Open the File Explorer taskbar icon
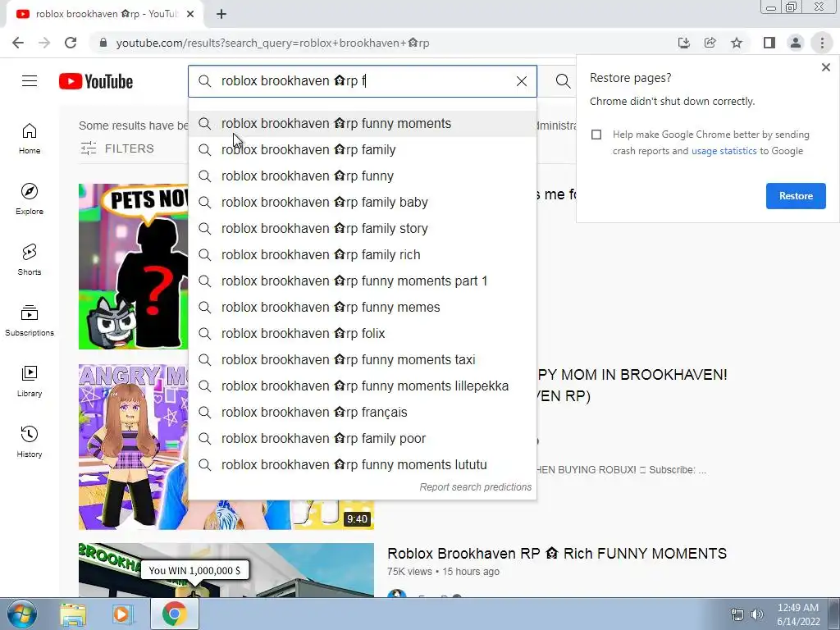The image size is (840, 630). click(x=73, y=614)
